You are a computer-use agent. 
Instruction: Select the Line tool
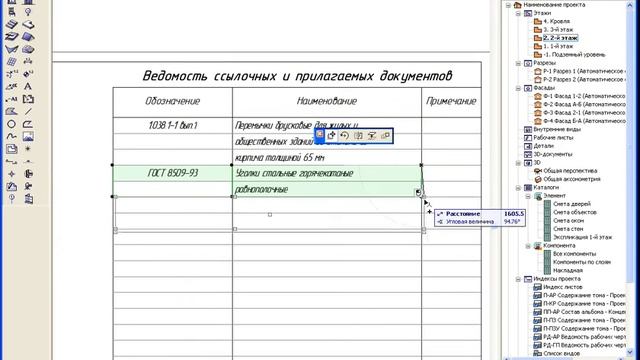(x=28, y=111)
